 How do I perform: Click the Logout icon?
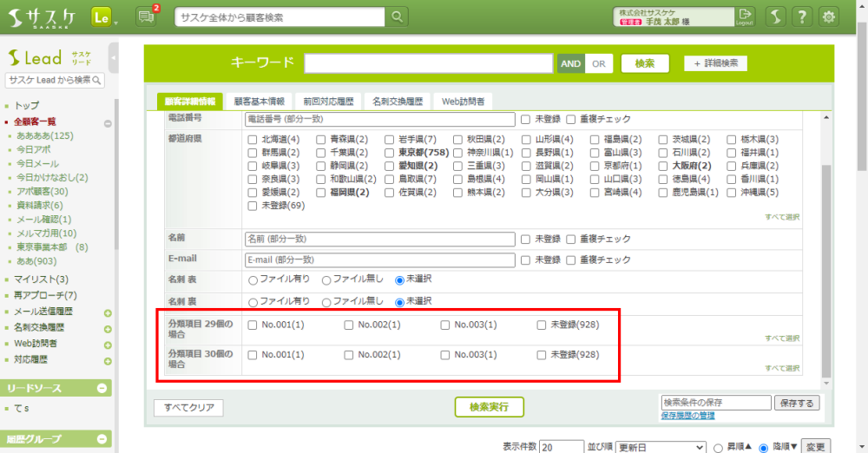[x=745, y=16]
